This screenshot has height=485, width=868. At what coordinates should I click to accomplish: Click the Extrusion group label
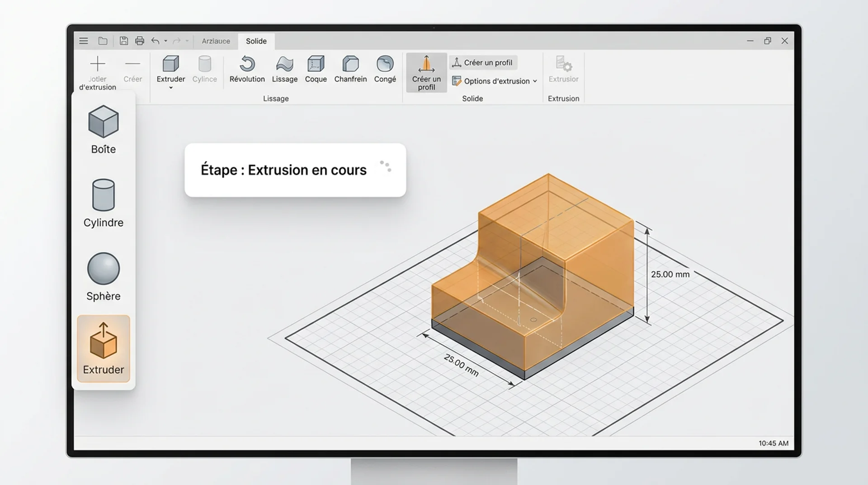[563, 98]
